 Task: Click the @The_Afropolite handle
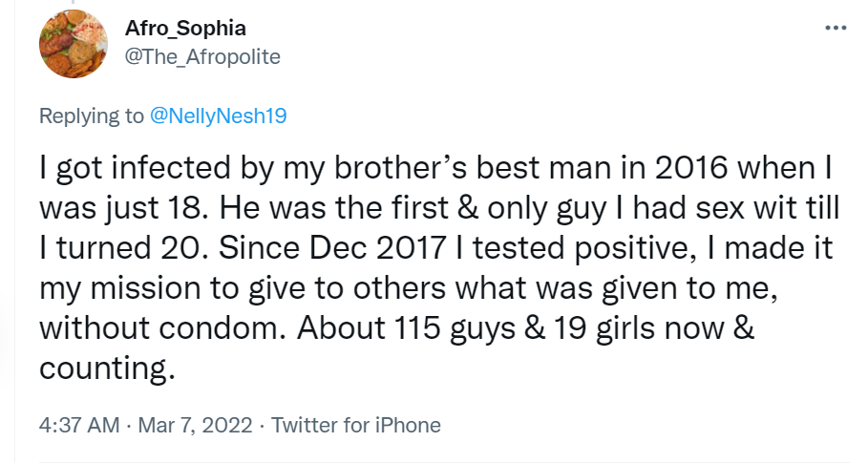click(202, 56)
